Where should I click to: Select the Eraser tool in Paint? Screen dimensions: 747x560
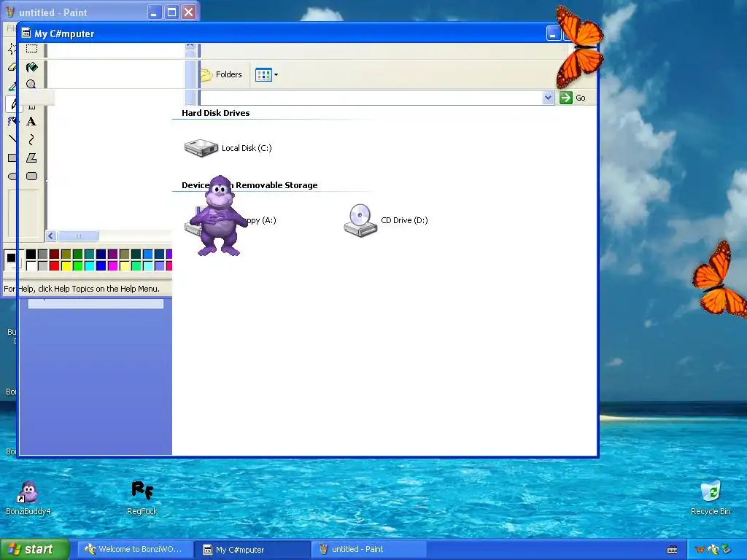coord(12,66)
